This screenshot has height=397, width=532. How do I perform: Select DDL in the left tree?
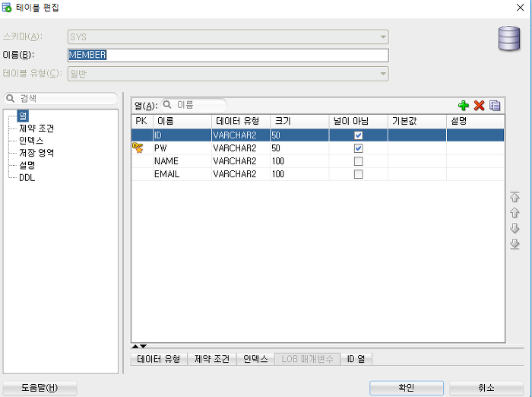(x=27, y=178)
